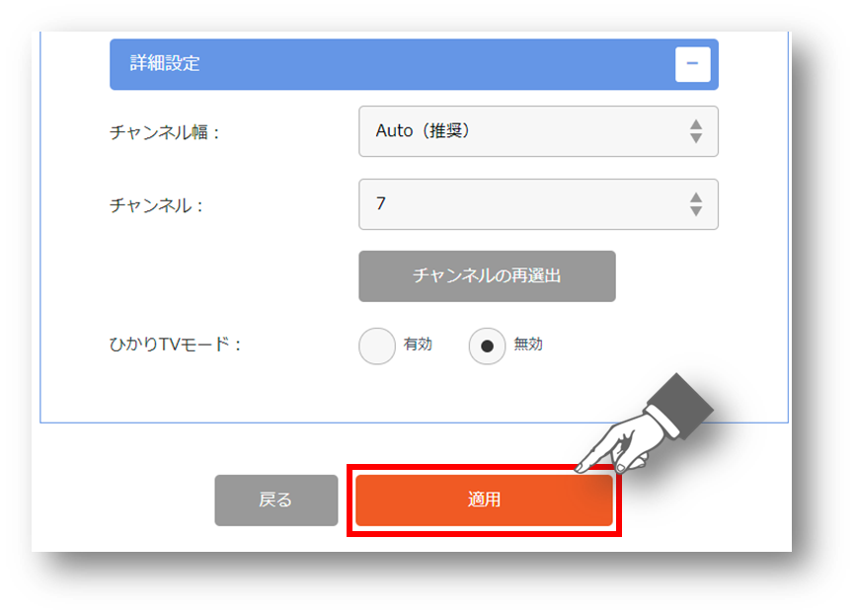
Task: Click the ひかりTVモード field label
Action: 175,345
